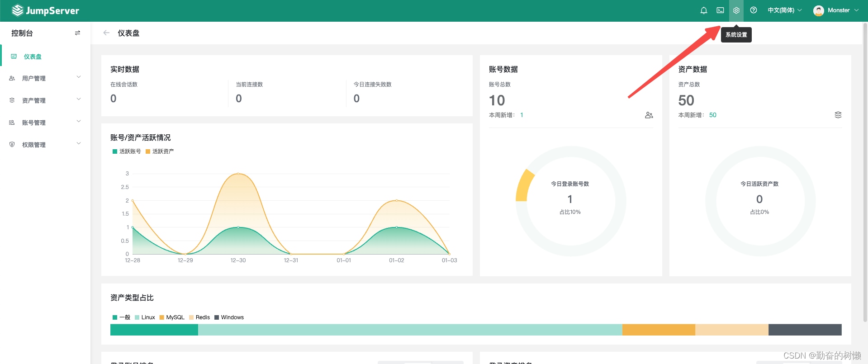Open system settings gear icon
Viewport: 868px width, 364px height.
pos(736,10)
